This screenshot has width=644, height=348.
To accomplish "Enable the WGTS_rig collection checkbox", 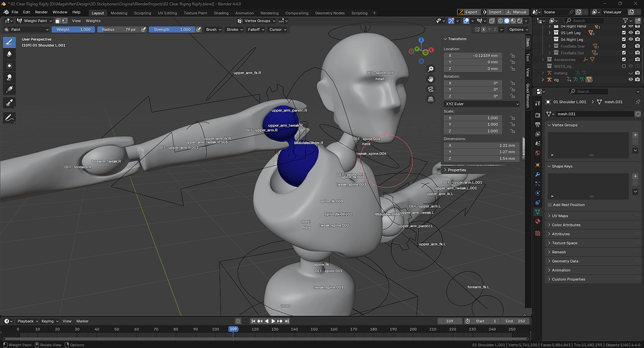I will (x=624, y=66).
